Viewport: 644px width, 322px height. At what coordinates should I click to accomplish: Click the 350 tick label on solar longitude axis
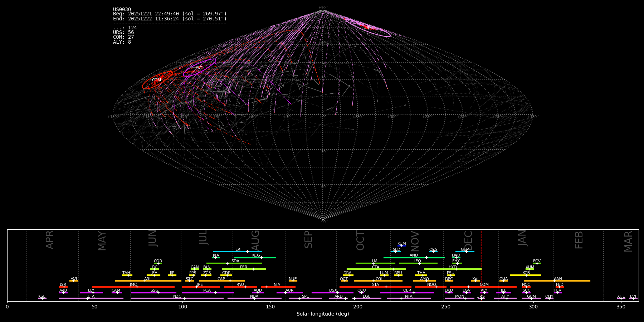[x=621, y=307]
